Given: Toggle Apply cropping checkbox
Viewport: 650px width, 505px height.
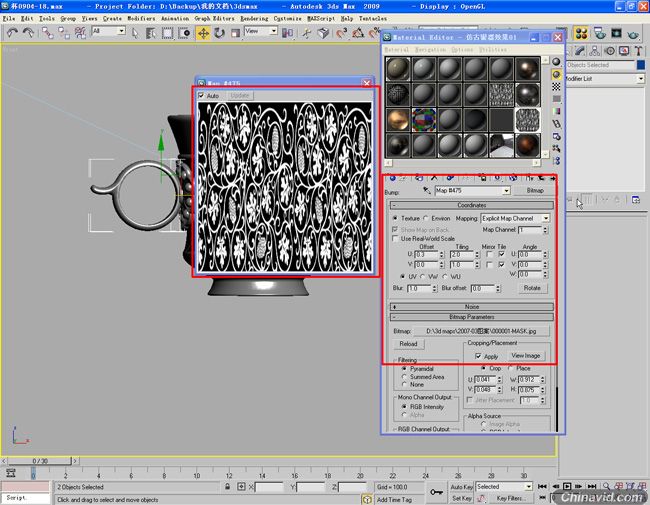Looking at the screenshot, I should pyautogui.click(x=478, y=356).
